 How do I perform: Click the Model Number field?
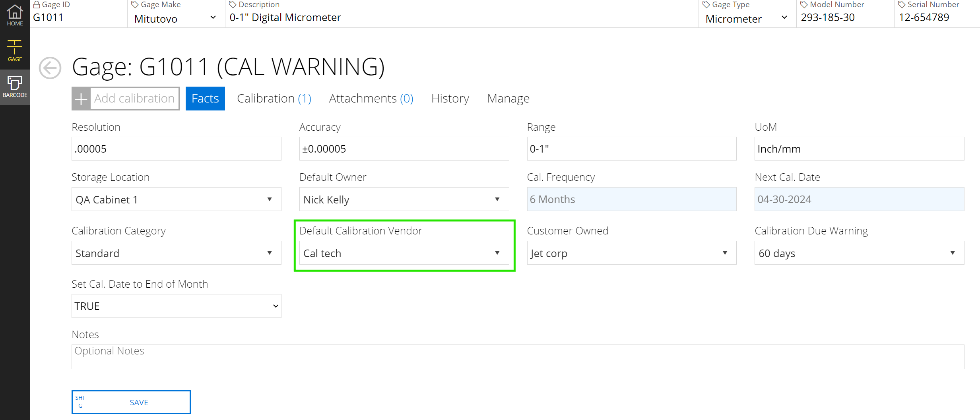coord(845,17)
